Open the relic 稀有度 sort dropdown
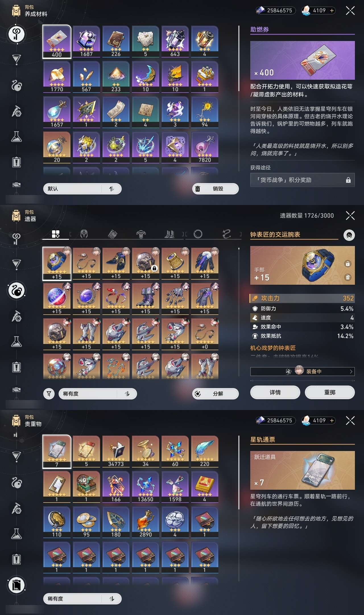This screenshot has height=615, width=364. [x=98, y=394]
